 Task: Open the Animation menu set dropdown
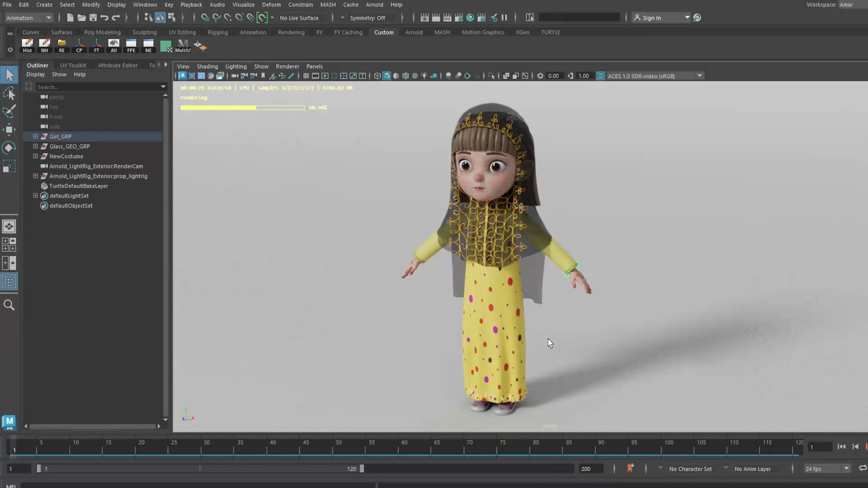coord(29,18)
